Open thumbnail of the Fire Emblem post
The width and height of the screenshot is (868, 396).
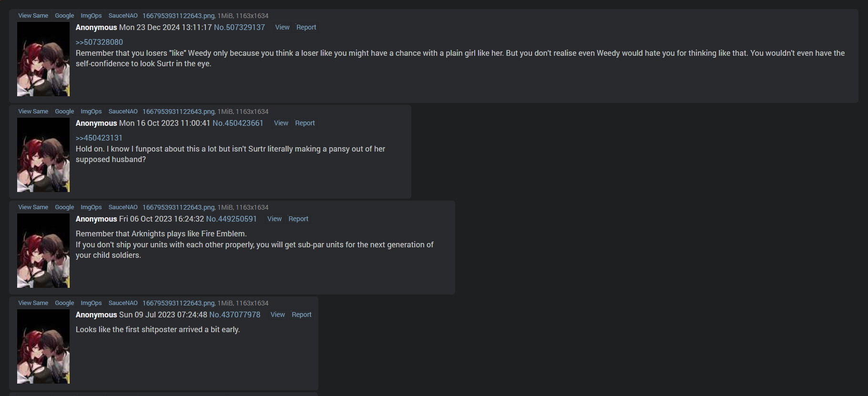[43, 251]
